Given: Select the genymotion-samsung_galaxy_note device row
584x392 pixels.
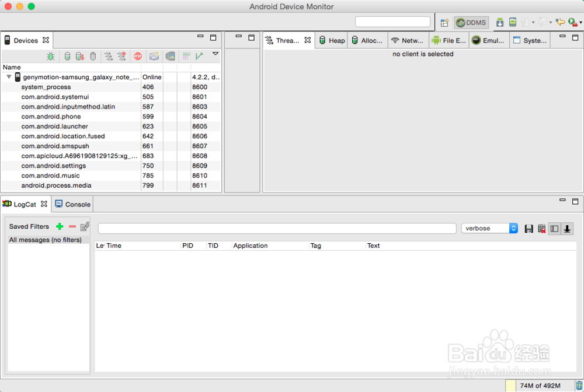Looking at the screenshot, I should point(111,77).
